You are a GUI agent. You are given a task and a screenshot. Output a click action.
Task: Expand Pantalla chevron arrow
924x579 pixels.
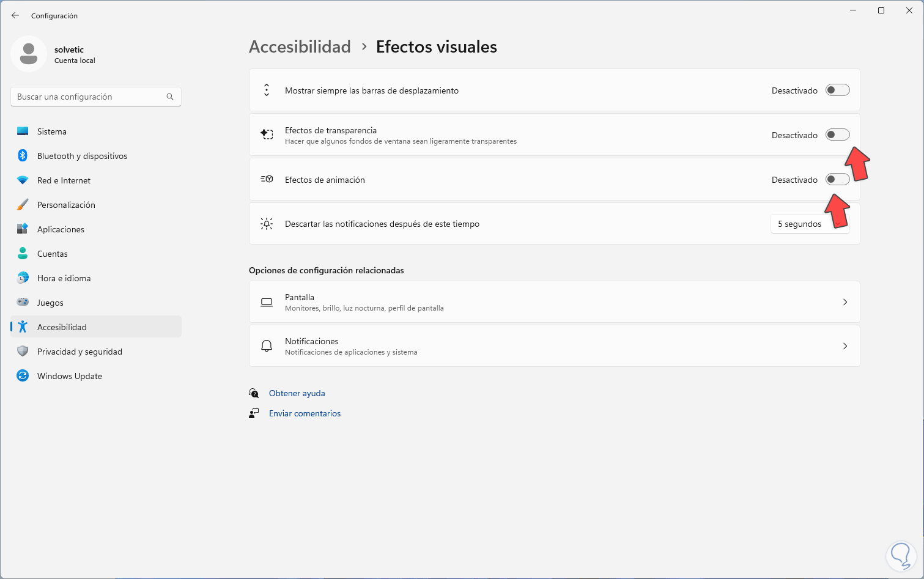pyautogui.click(x=845, y=302)
